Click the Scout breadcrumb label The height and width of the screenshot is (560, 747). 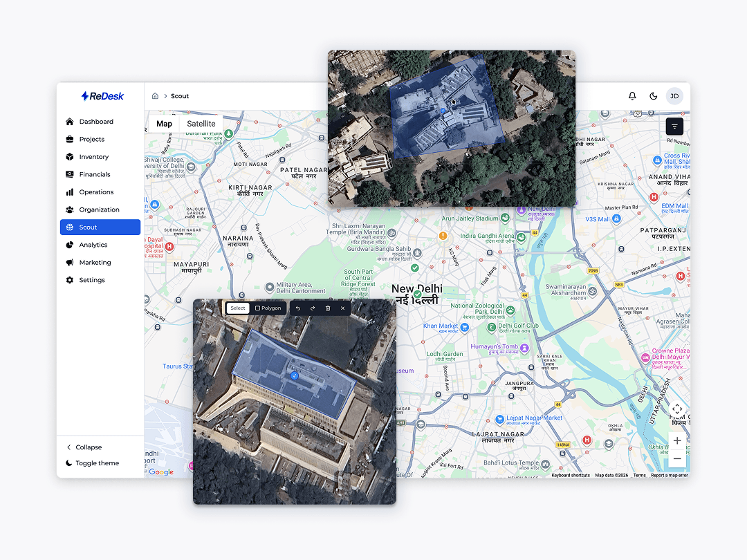[180, 96]
